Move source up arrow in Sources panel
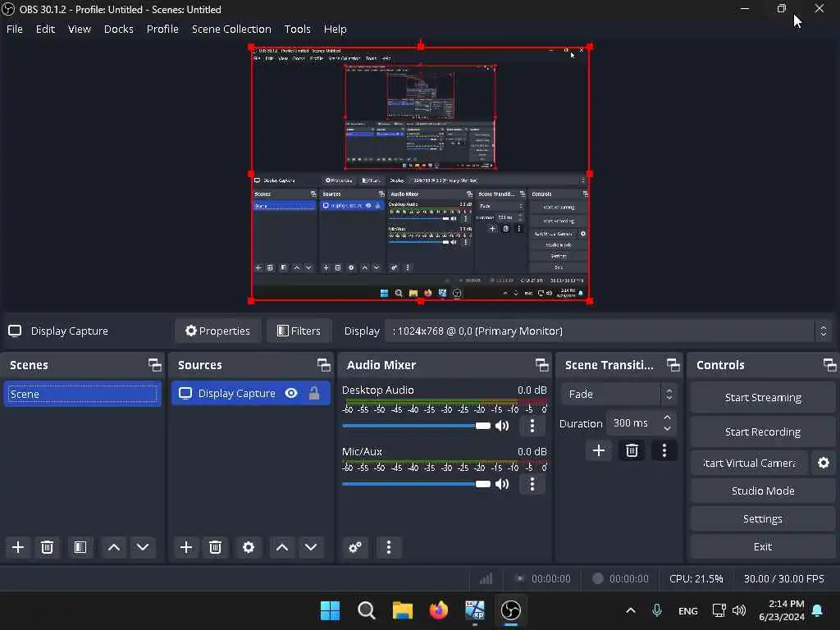Viewport: 840px width, 630px height. (282, 547)
